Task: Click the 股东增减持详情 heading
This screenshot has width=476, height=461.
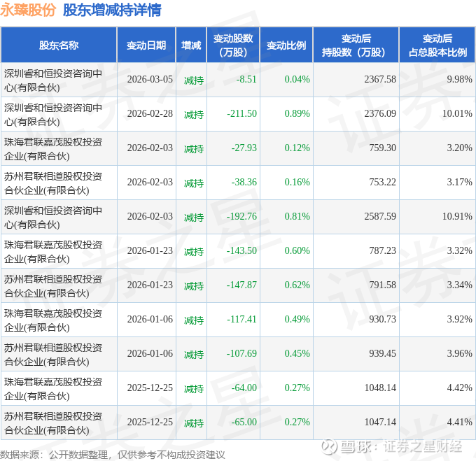Action: 112,10
